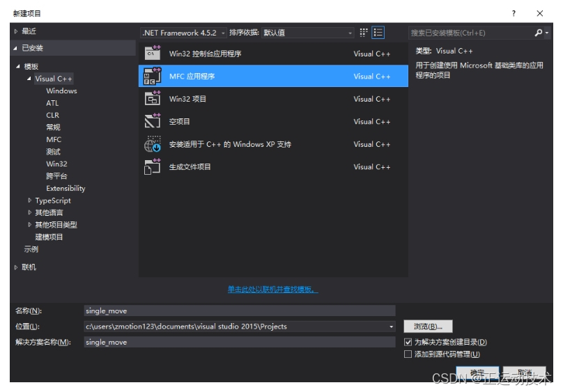
Task: Select Win32 控制台应用程序 template name
Action: click(205, 54)
